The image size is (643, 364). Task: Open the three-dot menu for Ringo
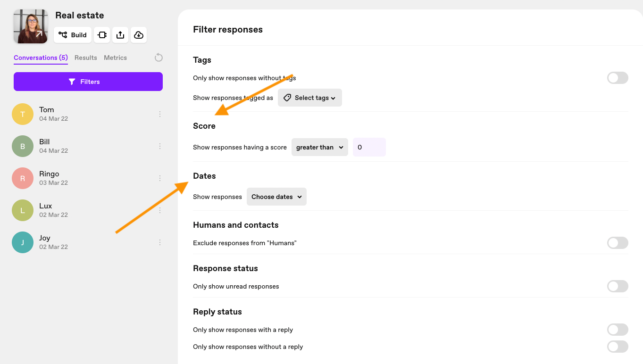160,178
